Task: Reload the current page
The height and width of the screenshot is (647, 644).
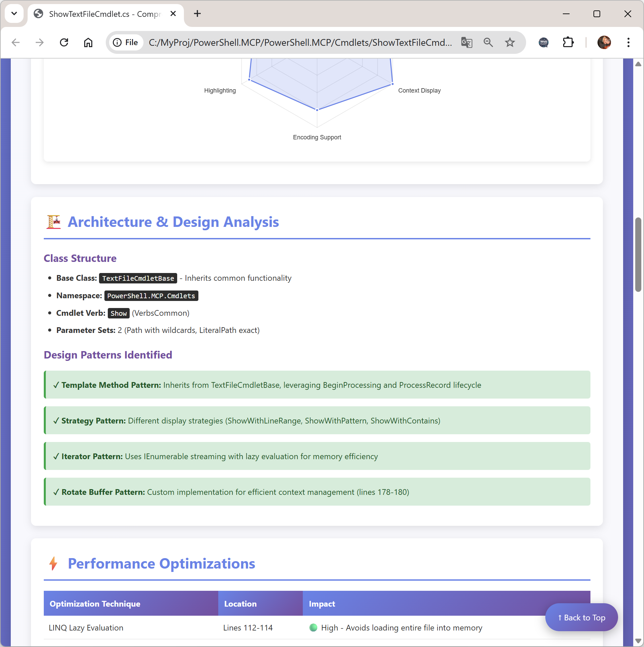Action: pyautogui.click(x=64, y=42)
